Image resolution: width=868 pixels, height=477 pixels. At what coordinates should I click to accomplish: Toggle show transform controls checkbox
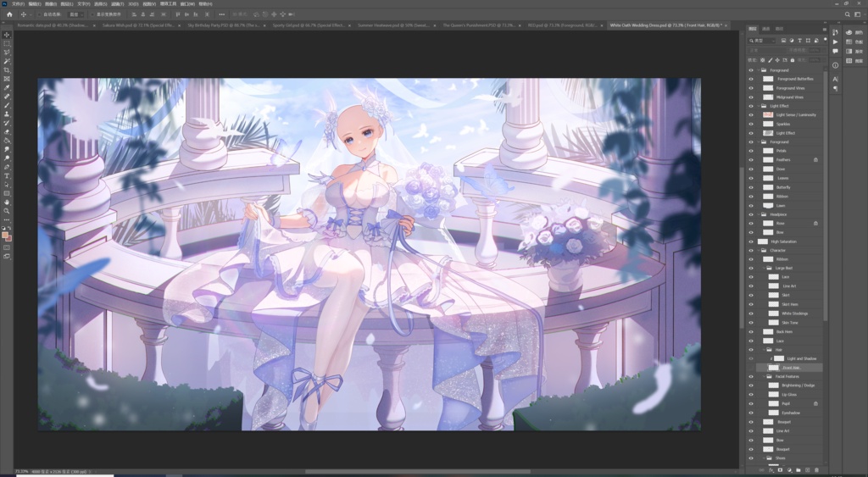[x=93, y=14]
